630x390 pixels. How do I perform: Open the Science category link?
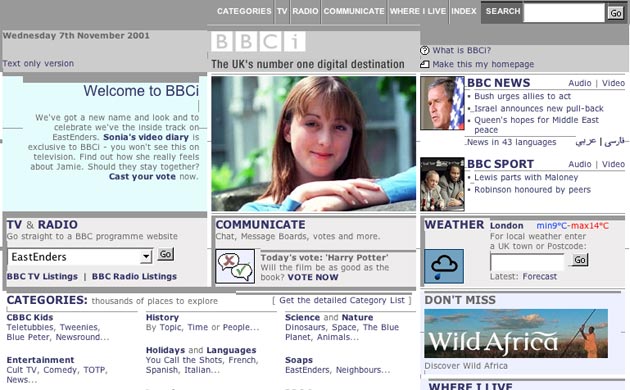[x=302, y=317]
